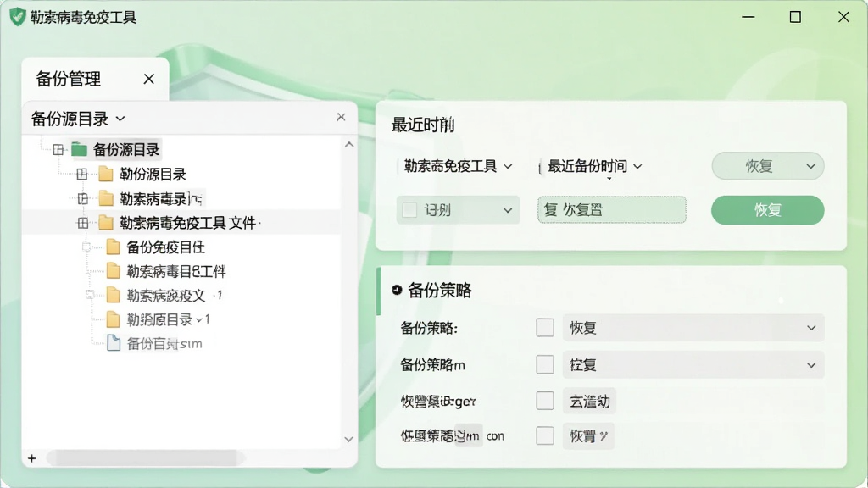Open the 备份策略m row dropdown
The height and width of the screenshot is (488, 868).
pyautogui.click(x=693, y=364)
